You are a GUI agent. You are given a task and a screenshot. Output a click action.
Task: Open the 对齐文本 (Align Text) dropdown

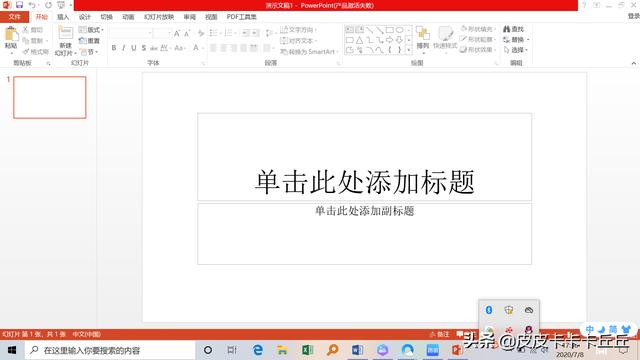click(x=298, y=40)
